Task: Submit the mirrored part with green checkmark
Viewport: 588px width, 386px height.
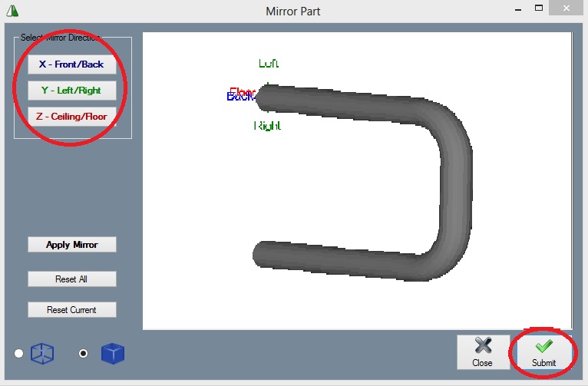Action: click(x=543, y=352)
